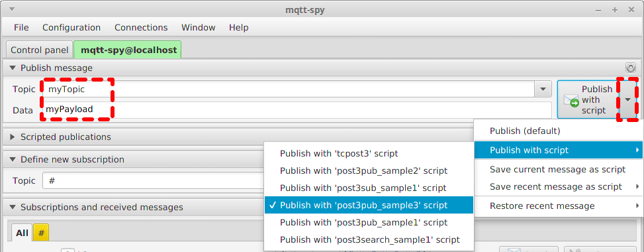The image size is (644, 252).
Task: Toggle checked 'post3pub_sample3' script entry
Action: pos(369,205)
